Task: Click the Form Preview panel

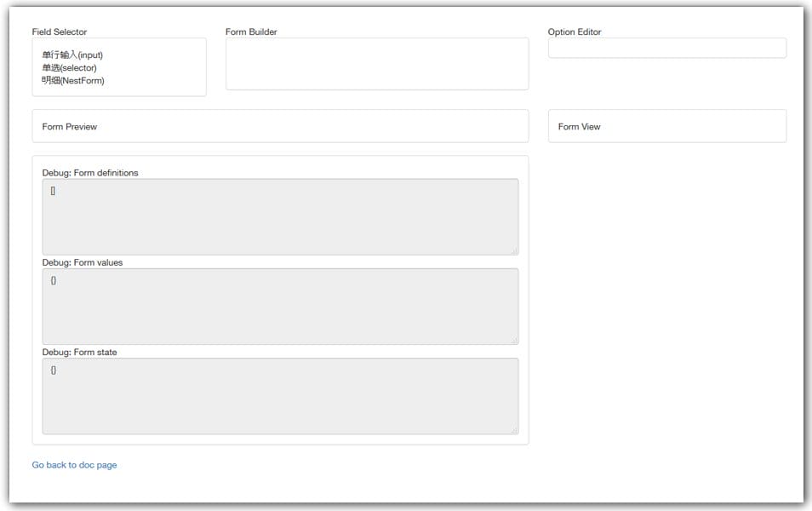Action: [x=280, y=125]
